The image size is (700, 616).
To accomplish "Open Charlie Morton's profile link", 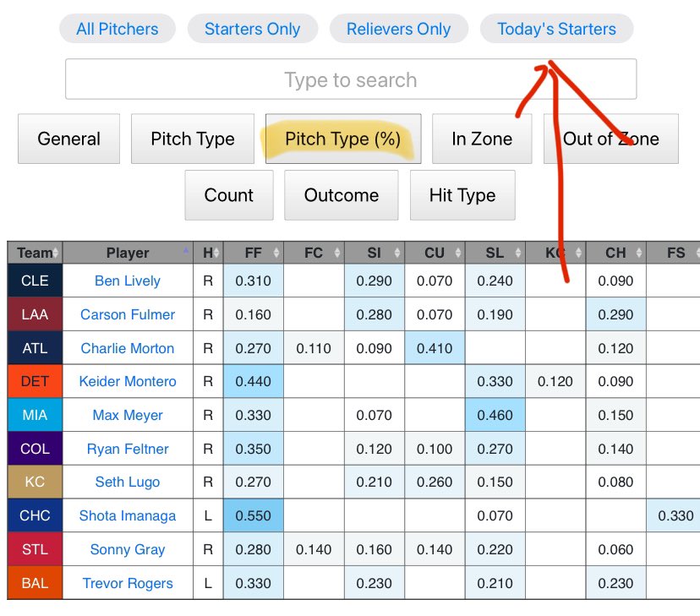I will (x=128, y=348).
